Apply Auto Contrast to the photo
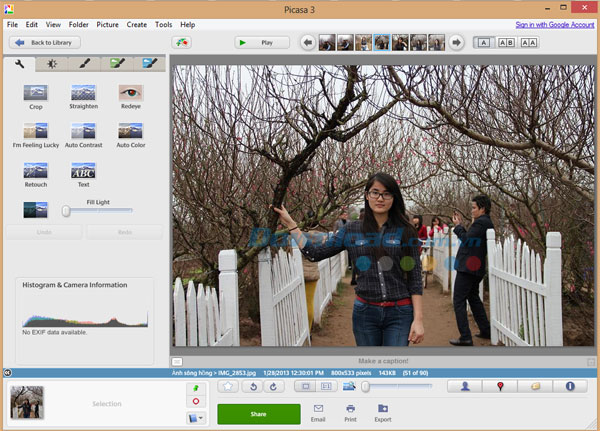Viewport: 600px width, 431px height. tap(83, 132)
